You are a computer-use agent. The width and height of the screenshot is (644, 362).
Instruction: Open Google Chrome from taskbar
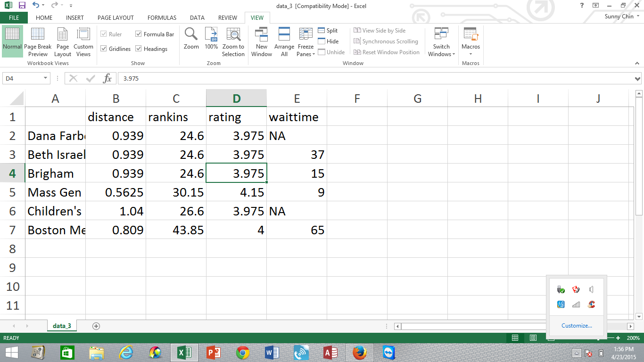coord(243,353)
